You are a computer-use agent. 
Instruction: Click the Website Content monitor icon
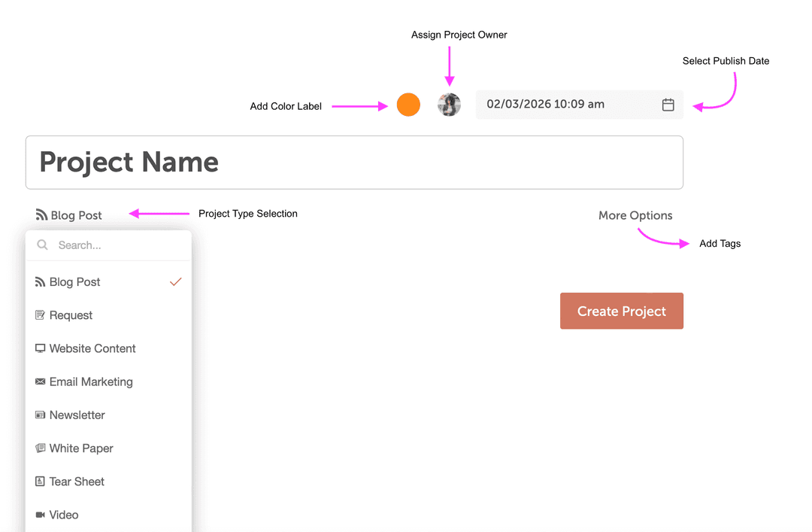coord(41,348)
